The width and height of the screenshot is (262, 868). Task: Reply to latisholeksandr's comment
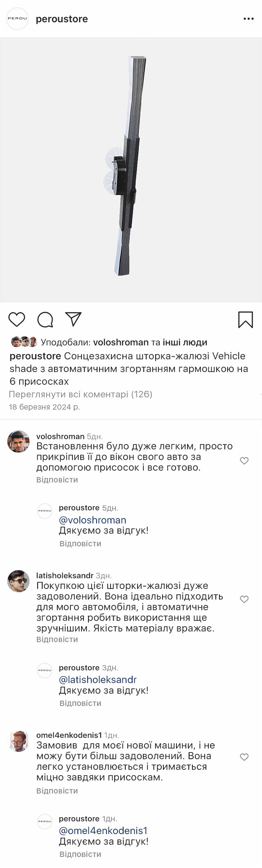click(x=57, y=639)
